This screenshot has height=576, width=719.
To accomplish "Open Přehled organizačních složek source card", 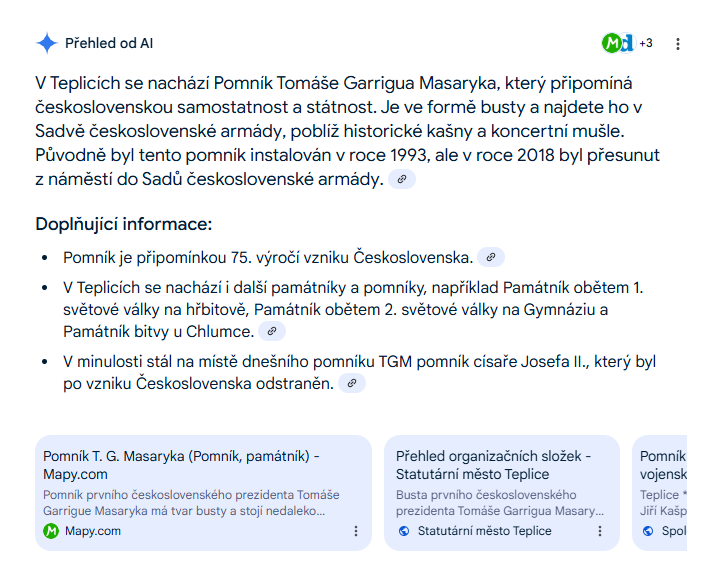I will pyautogui.click(x=502, y=493).
